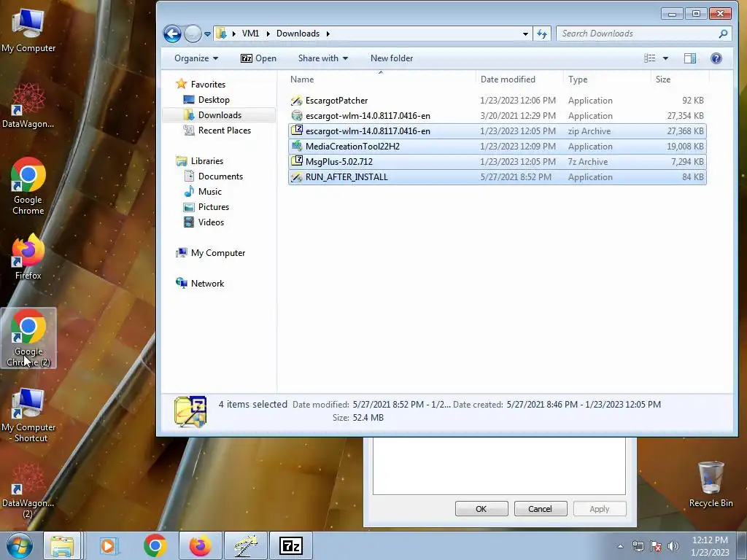This screenshot has height=560, width=747.
Task: Launch Windows Media Player from taskbar
Action: 108,545
